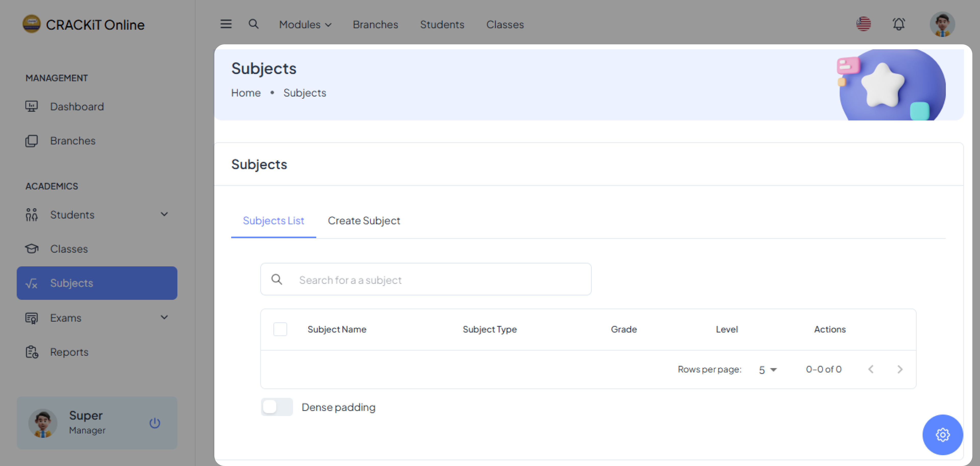Toggle the Dense padding switch
Viewport: 980px width, 466px height.
(x=277, y=407)
